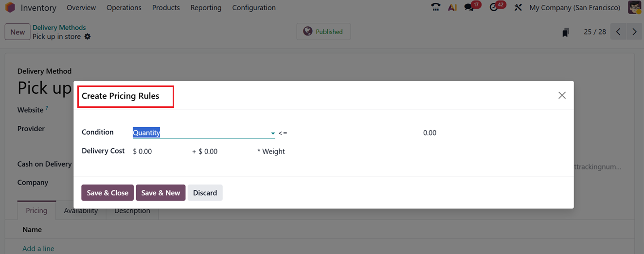Open gear actions next to Pick up in store
644x254 pixels.
coord(88,36)
